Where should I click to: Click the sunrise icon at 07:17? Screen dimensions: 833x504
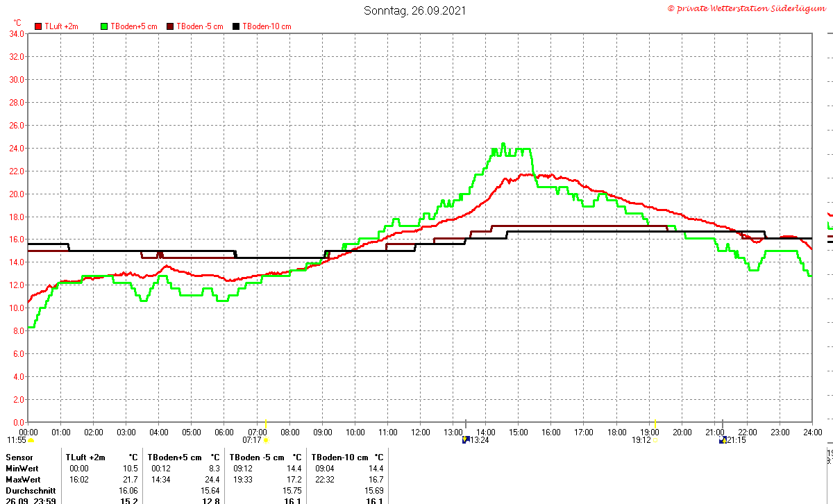click(265, 440)
